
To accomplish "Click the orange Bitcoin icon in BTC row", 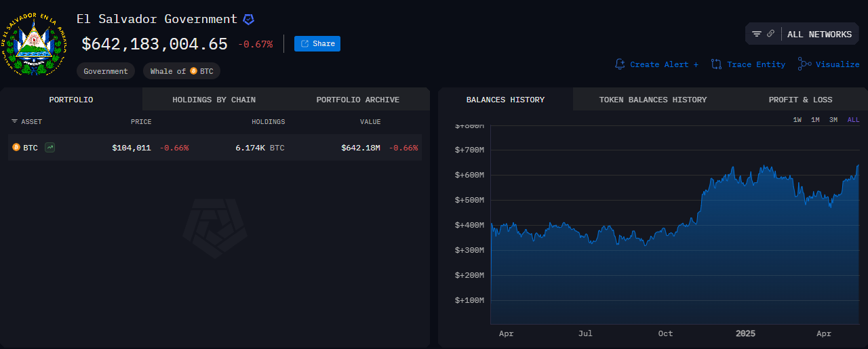I will 16,147.
